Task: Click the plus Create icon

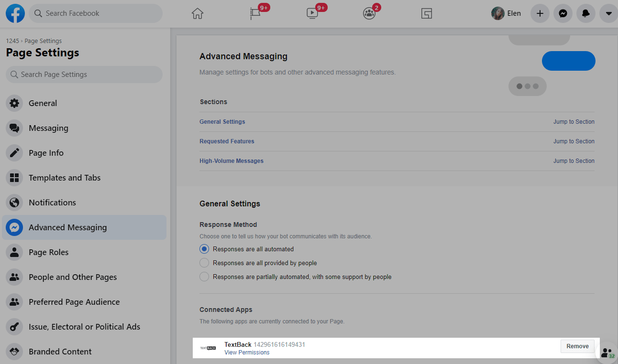Action: (540, 13)
